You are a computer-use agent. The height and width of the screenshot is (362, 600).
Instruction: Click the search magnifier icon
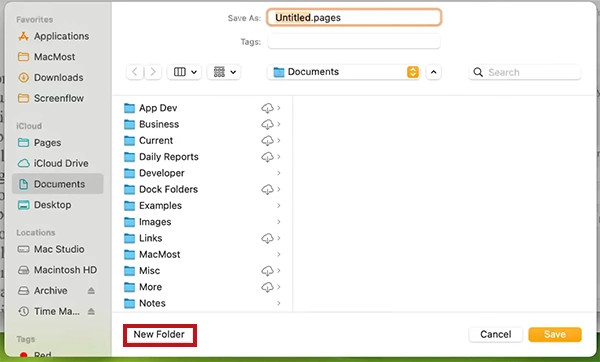[x=478, y=72]
